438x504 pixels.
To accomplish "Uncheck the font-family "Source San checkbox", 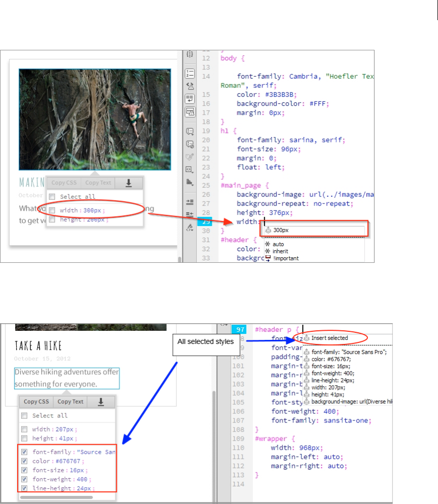I will (x=24, y=452).
